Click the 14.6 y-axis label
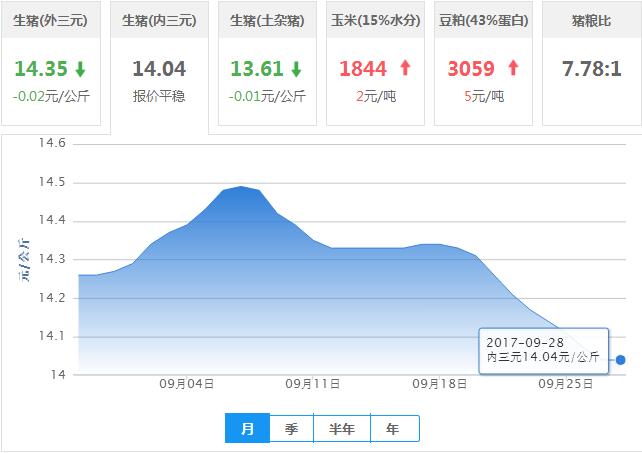This screenshot has height=453, width=642. (52, 143)
